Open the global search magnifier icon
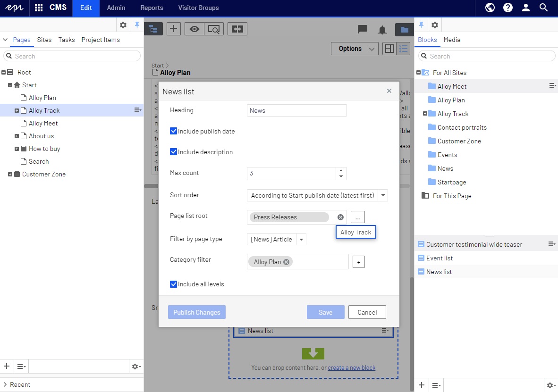 (x=544, y=8)
